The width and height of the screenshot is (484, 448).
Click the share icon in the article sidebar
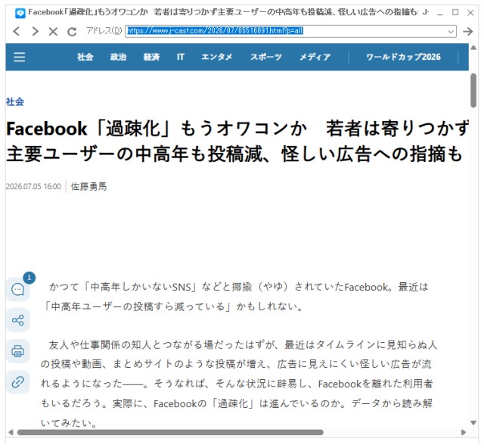coord(18,320)
